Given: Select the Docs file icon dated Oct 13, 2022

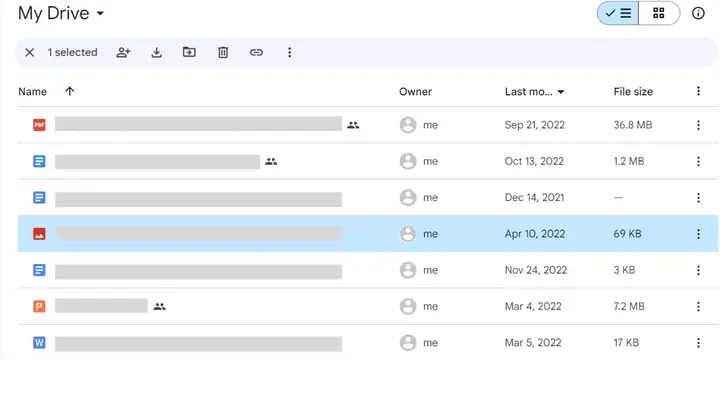Looking at the screenshot, I should click(x=39, y=161).
